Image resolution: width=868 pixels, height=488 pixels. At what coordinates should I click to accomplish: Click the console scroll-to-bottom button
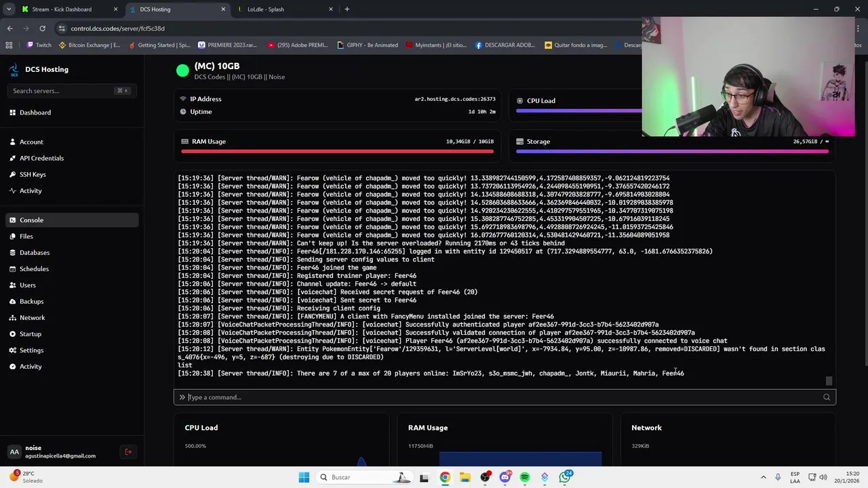[x=828, y=380]
